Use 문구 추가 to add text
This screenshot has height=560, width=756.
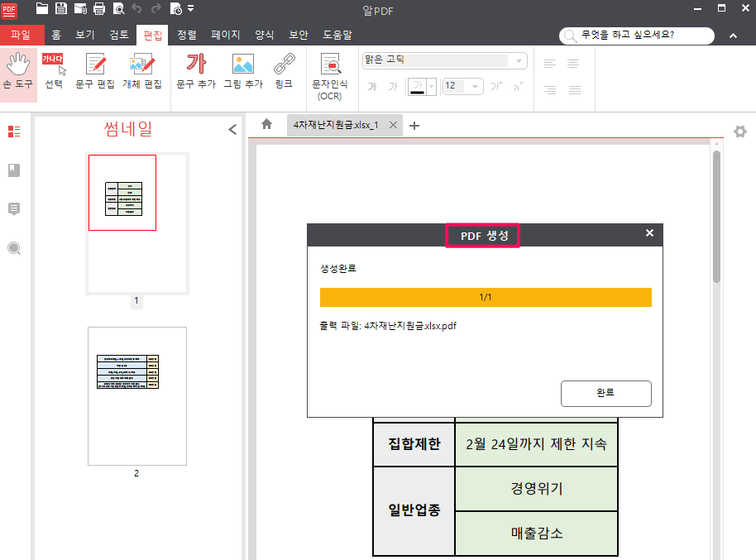(x=196, y=73)
